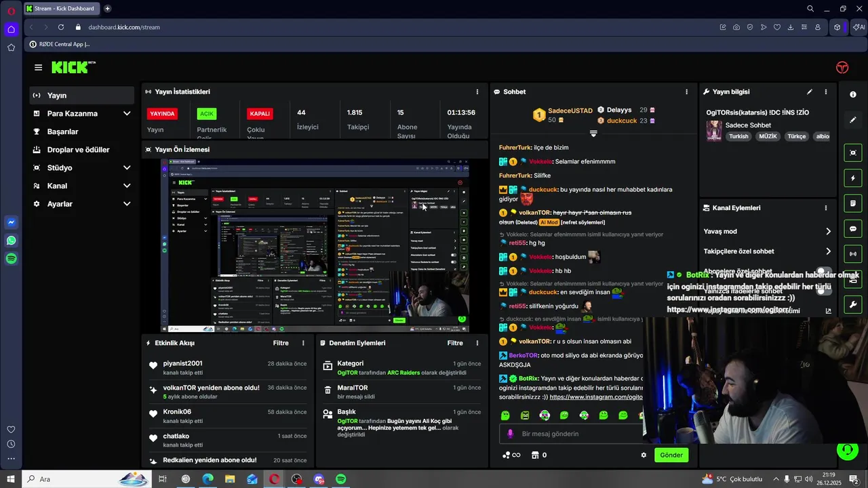Viewport: 868px width, 488px height.
Task: Reload the dashboard page
Action: 61,27
